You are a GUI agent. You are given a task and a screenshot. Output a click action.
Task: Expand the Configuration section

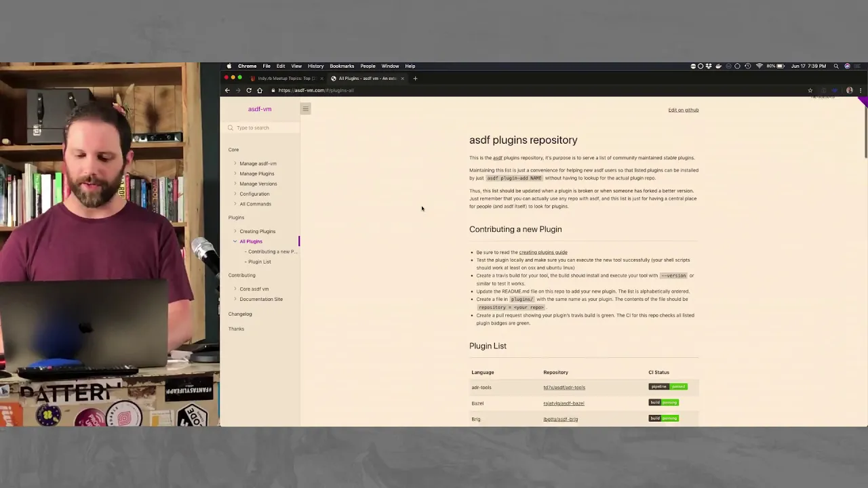(235, 194)
